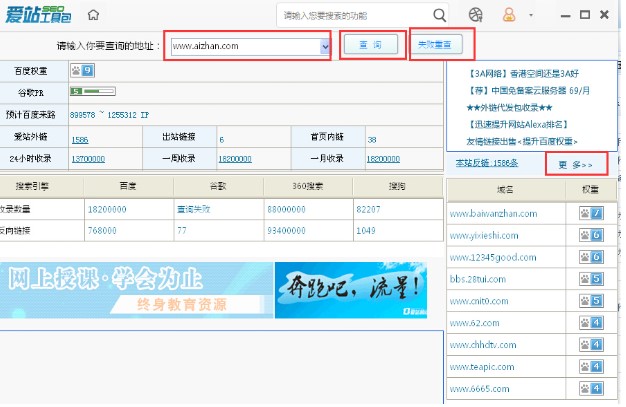Screen dimensions: 626x407
Task: Click weight badge 4 for www.6665.com
Action: click(591, 388)
